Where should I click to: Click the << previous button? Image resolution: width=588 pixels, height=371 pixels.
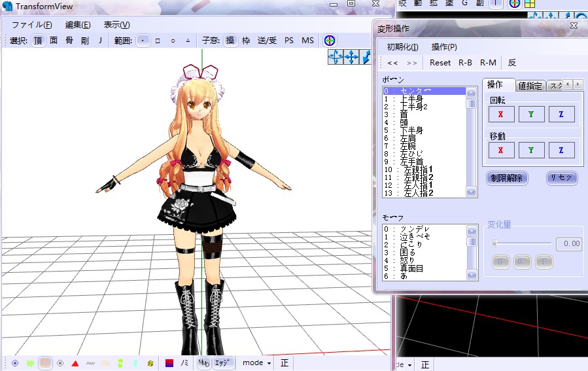(x=392, y=63)
